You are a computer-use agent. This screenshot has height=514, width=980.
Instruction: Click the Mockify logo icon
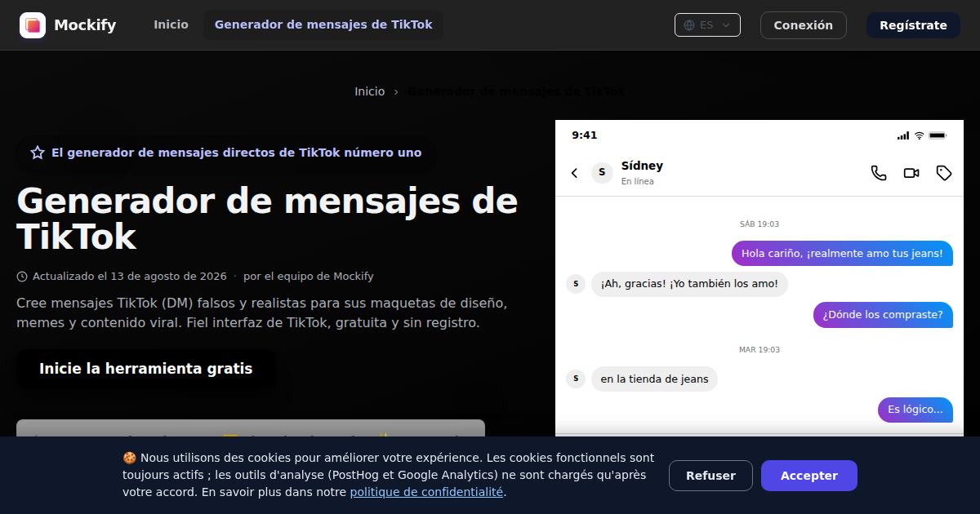[33, 25]
